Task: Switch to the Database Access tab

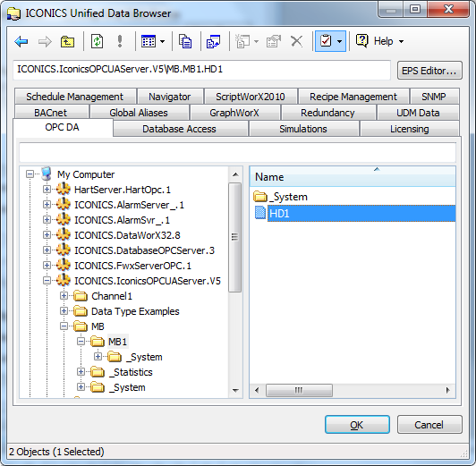Action: point(180,129)
